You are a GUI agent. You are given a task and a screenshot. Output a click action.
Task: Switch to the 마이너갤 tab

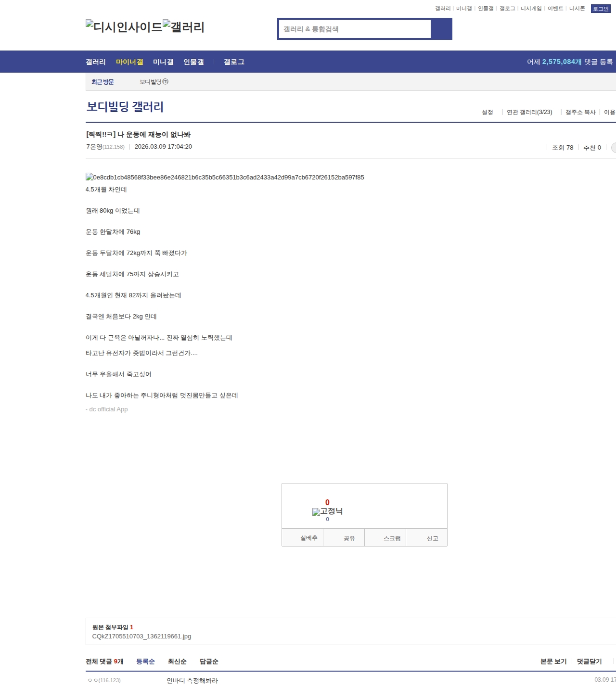pos(129,62)
